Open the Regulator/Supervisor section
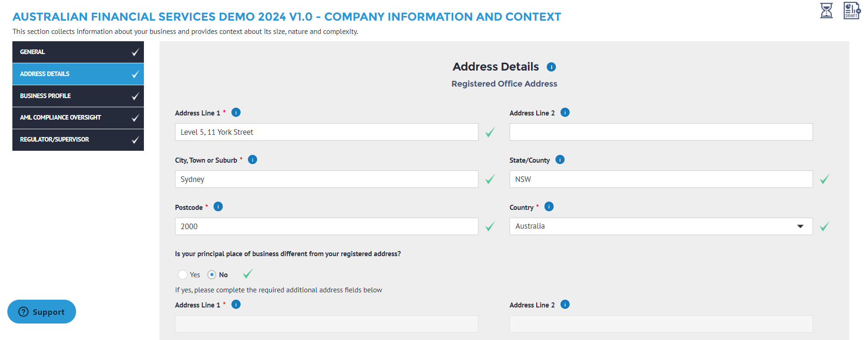This screenshot has height=340, width=868. 78,140
